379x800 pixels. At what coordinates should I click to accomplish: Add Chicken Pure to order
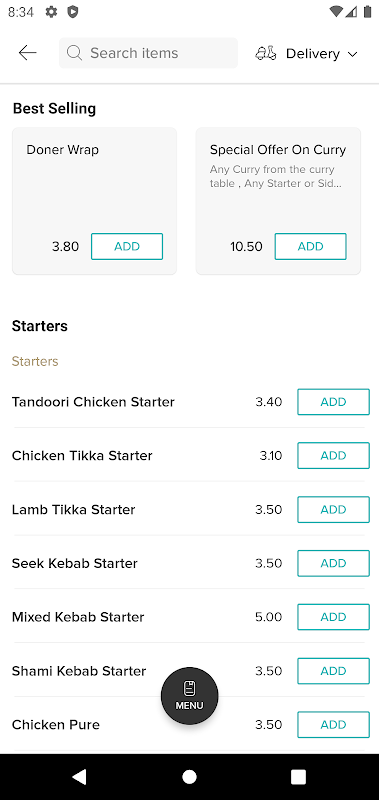click(x=334, y=725)
